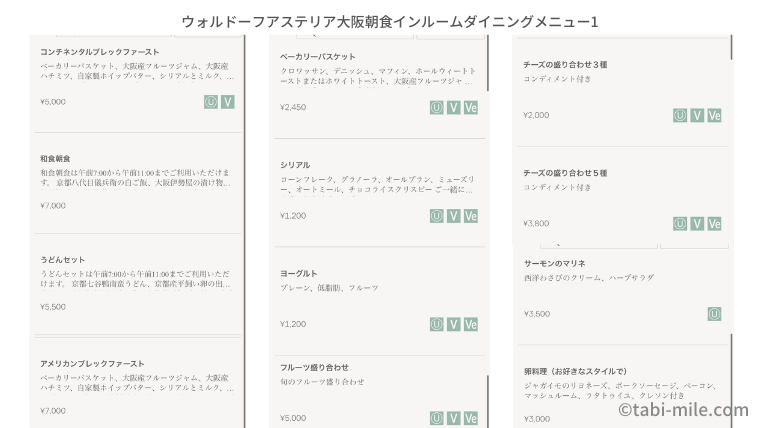Select the ベーカリーバスケット title

click(x=317, y=57)
